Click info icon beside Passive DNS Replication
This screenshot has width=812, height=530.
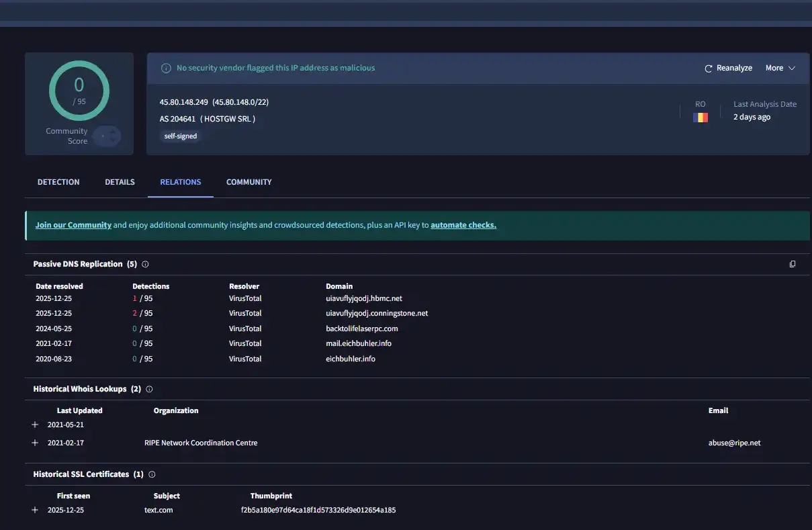coord(145,265)
